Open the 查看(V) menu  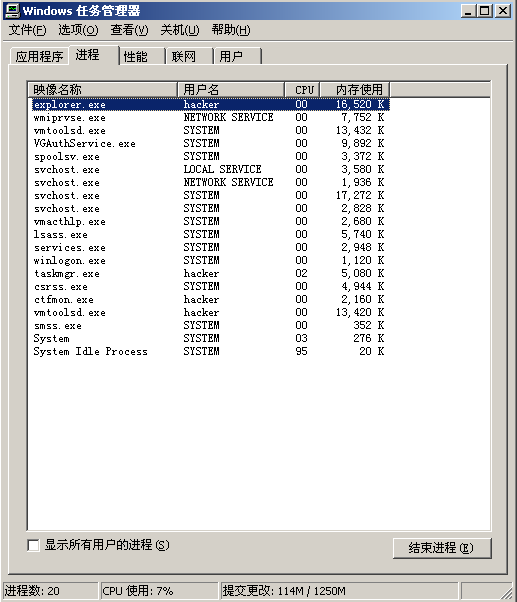coord(129,30)
